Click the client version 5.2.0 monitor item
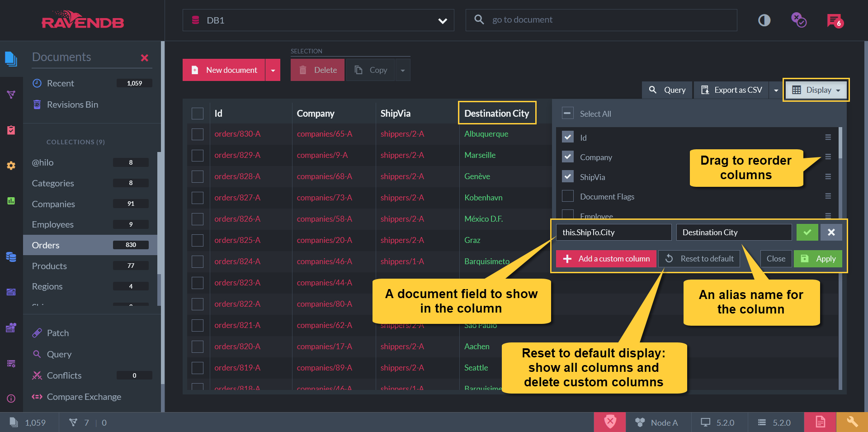The image size is (868, 432). 717,423
